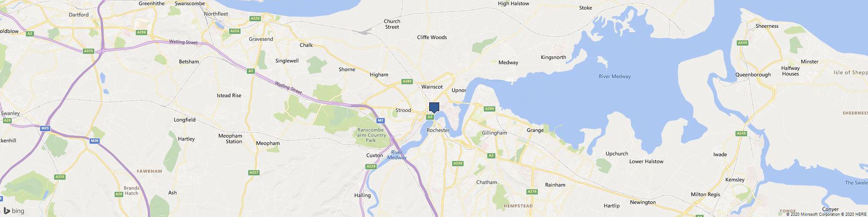
Task: Click the Meopham Station label
Action: click(x=230, y=138)
